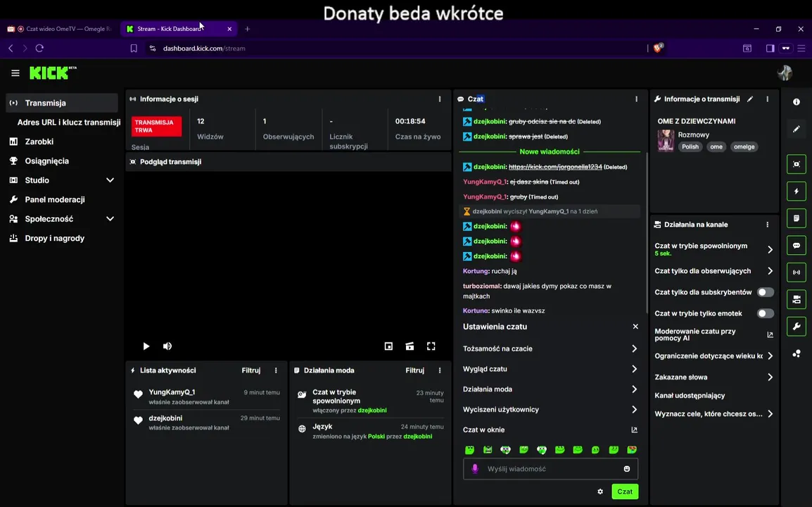Open the Zakazane słowa settings
812x507 pixels.
click(713, 377)
